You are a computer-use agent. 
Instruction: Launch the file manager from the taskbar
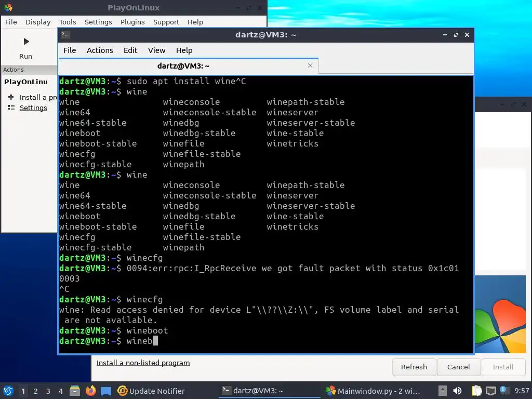pos(75,391)
